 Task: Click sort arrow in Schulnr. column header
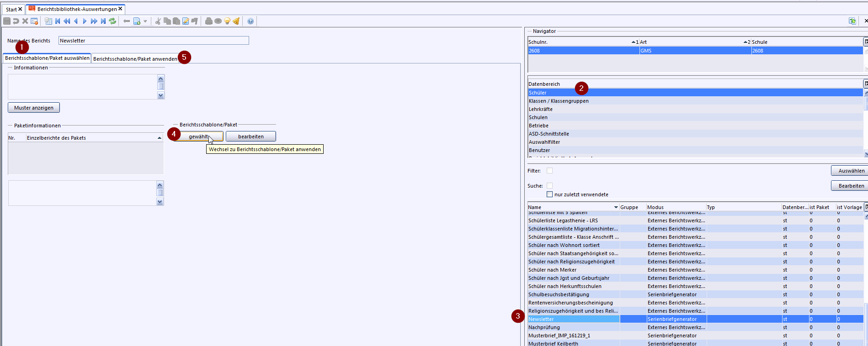634,42
